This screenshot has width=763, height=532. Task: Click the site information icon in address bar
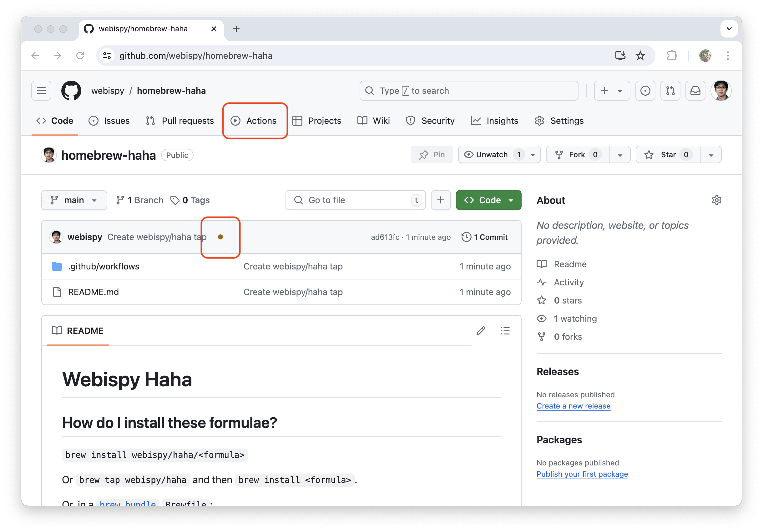pyautogui.click(x=107, y=55)
